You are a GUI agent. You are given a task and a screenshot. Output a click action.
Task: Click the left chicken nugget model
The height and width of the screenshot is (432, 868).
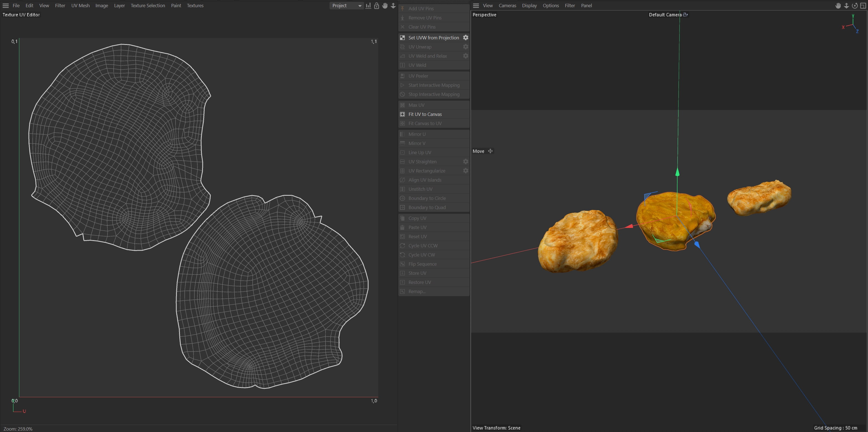pyautogui.click(x=577, y=241)
